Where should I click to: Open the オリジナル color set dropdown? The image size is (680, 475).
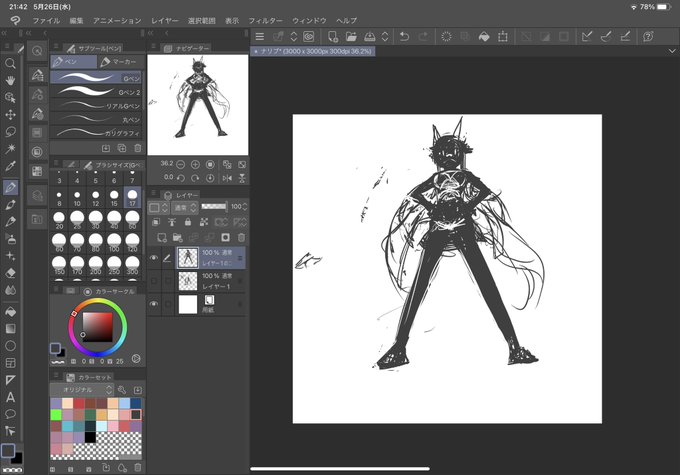click(82, 390)
